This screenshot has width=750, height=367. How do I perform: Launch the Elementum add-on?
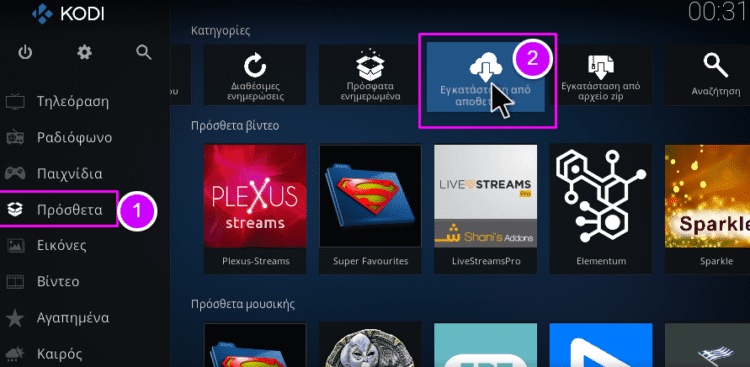601,209
